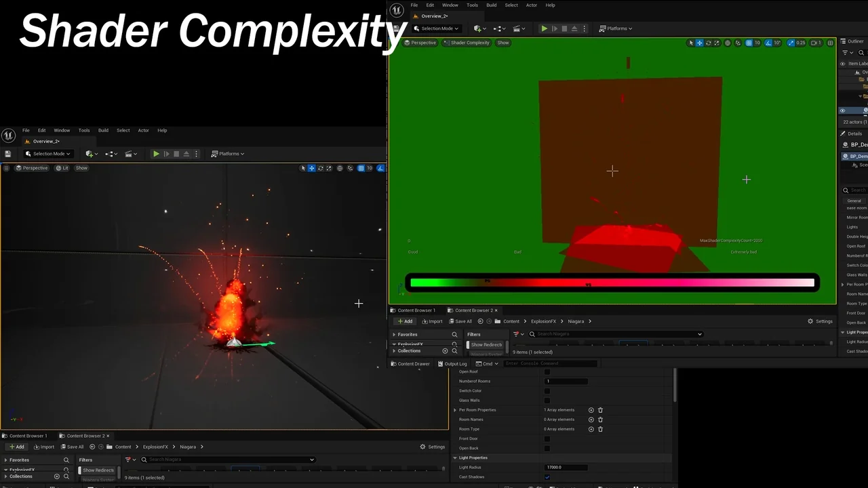Image resolution: width=868 pixels, height=488 pixels.
Task: Click Save All in the left content browser
Action: point(72,447)
